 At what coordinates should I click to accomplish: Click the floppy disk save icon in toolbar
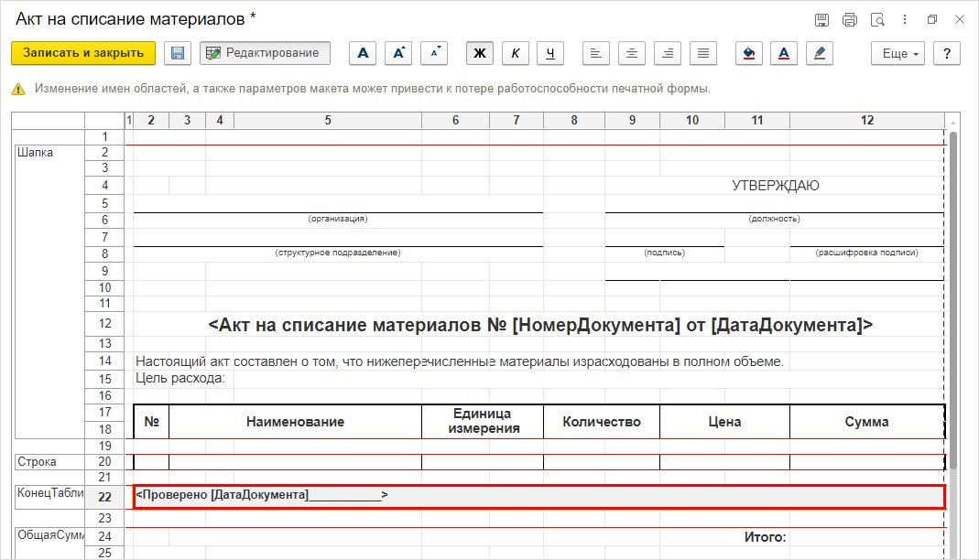tap(178, 53)
